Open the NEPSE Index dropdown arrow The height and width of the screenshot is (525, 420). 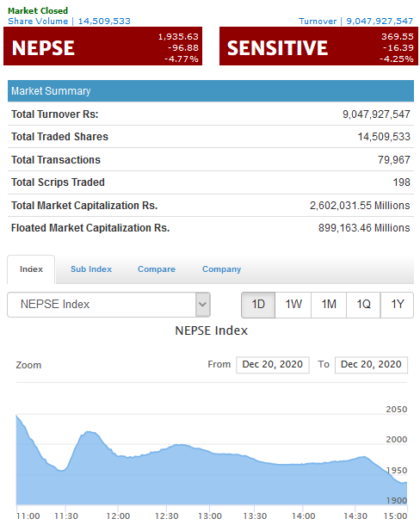click(202, 305)
